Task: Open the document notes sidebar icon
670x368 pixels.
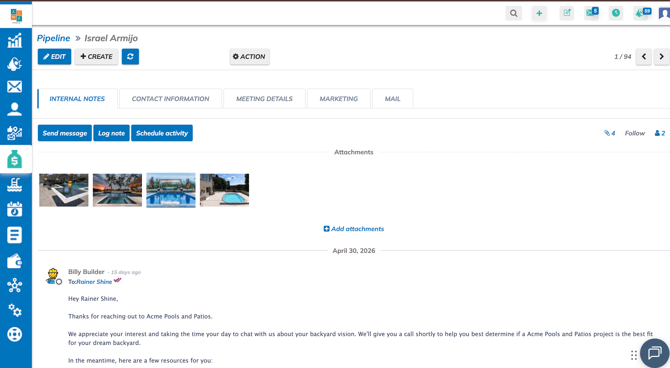Action: click(15, 235)
